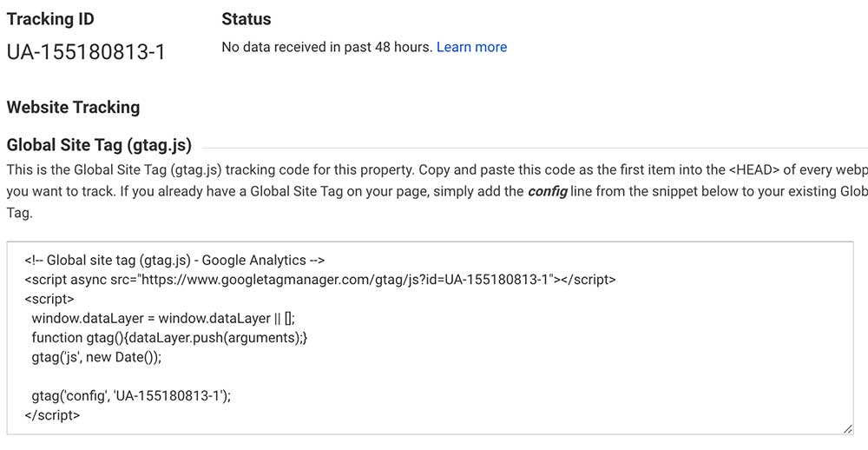Place cursor on closing </script> tag line
The image size is (868, 450).
pyautogui.click(x=52, y=414)
